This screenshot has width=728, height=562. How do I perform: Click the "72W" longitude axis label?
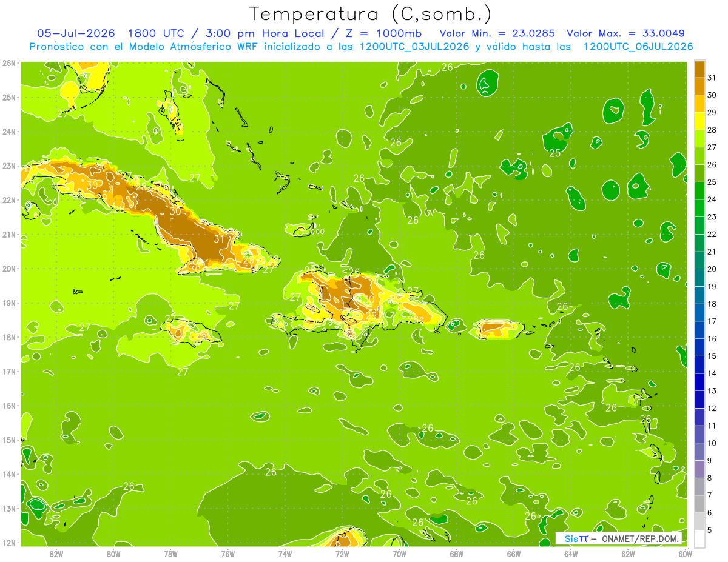pyautogui.click(x=342, y=554)
